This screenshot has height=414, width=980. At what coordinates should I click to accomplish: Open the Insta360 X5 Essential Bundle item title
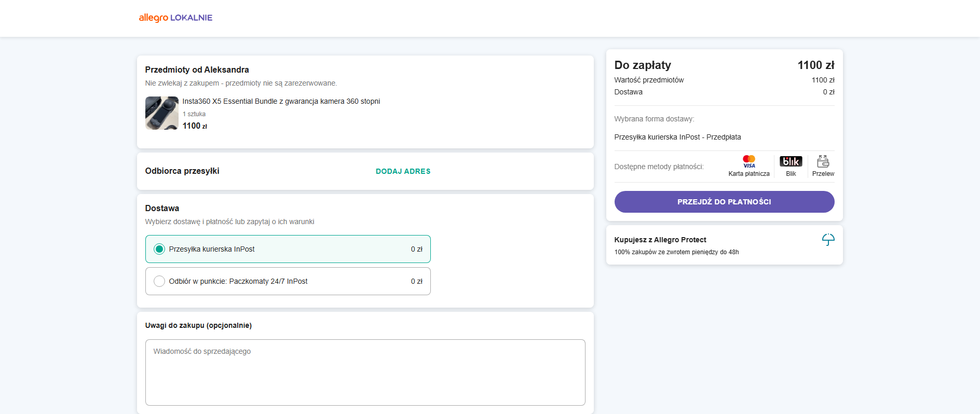coord(281,101)
